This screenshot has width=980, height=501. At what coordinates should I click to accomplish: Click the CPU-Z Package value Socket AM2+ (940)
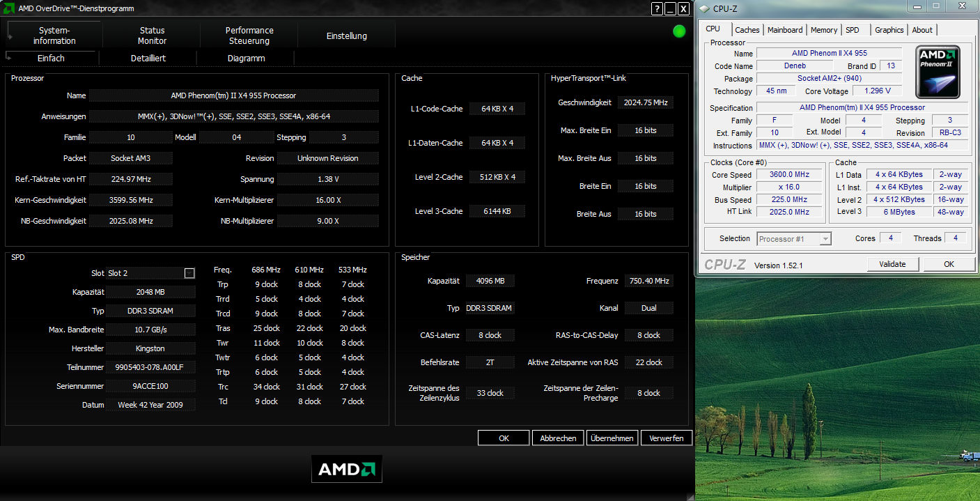pos(830,79)
